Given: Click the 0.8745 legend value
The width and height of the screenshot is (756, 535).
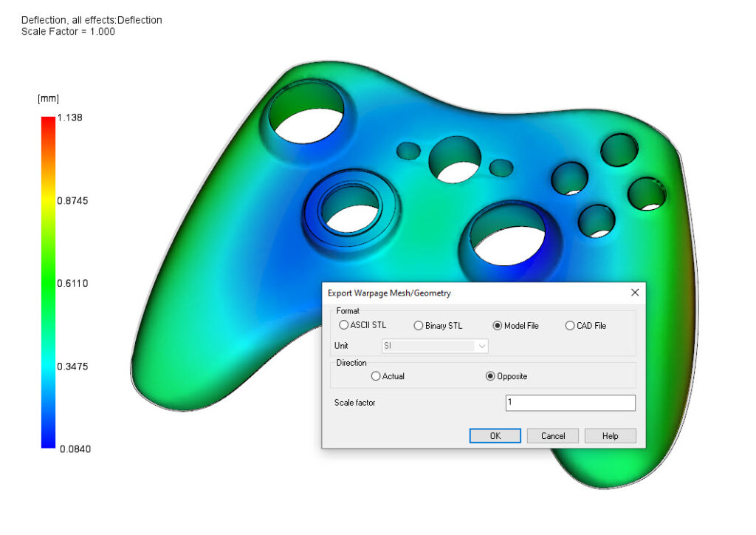Looking at the screenshot, I should pos(72,201).
